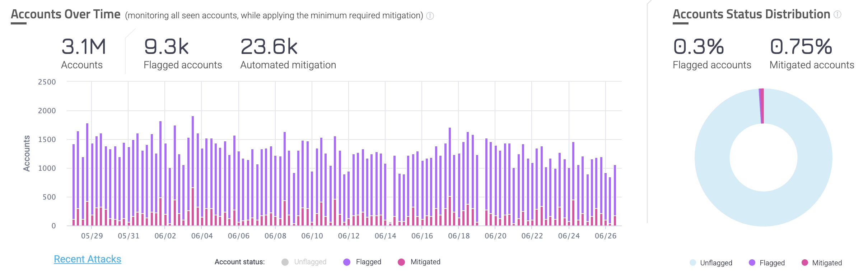Click the tallest purple bar in the chart
The width and height of the screenshot is (868, 274).
pyautogui.click(x=193, y=151)
